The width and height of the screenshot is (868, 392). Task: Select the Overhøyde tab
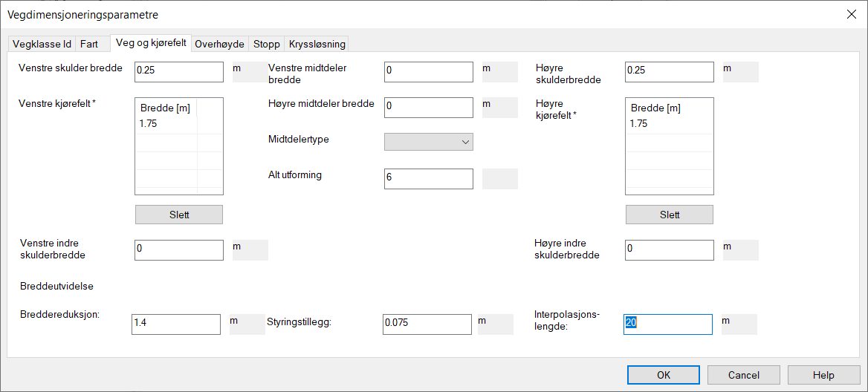[x=219, y=44]
